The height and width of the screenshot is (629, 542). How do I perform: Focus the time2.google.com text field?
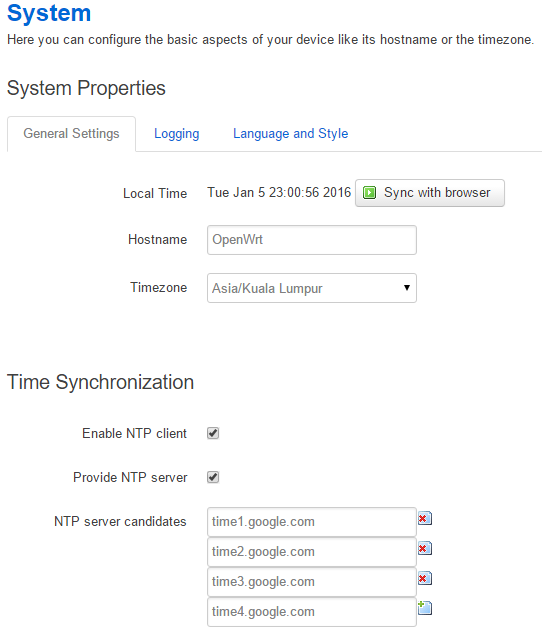[x=312, y=552]
